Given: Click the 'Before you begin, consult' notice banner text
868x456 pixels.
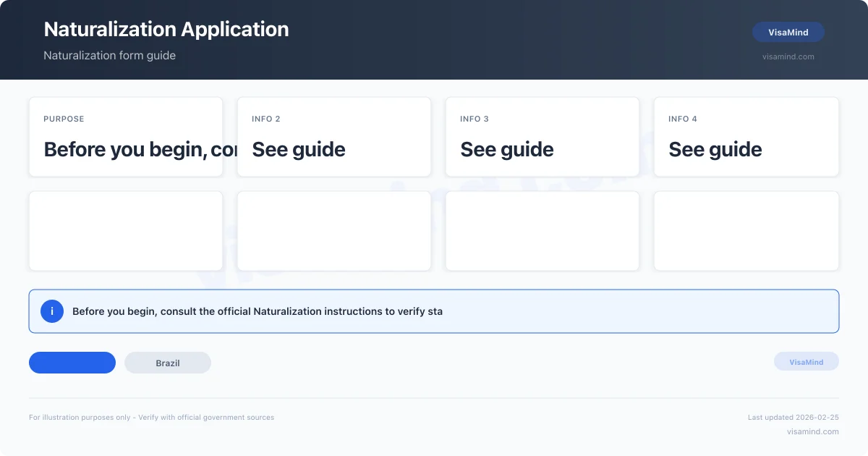Looking at the screenshot, I should [x=258, y=311].
